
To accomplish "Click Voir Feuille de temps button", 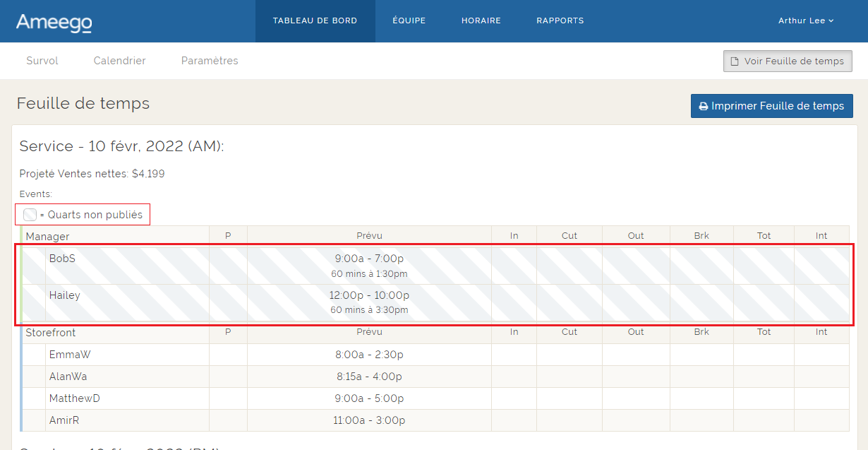I will [788, 61].
